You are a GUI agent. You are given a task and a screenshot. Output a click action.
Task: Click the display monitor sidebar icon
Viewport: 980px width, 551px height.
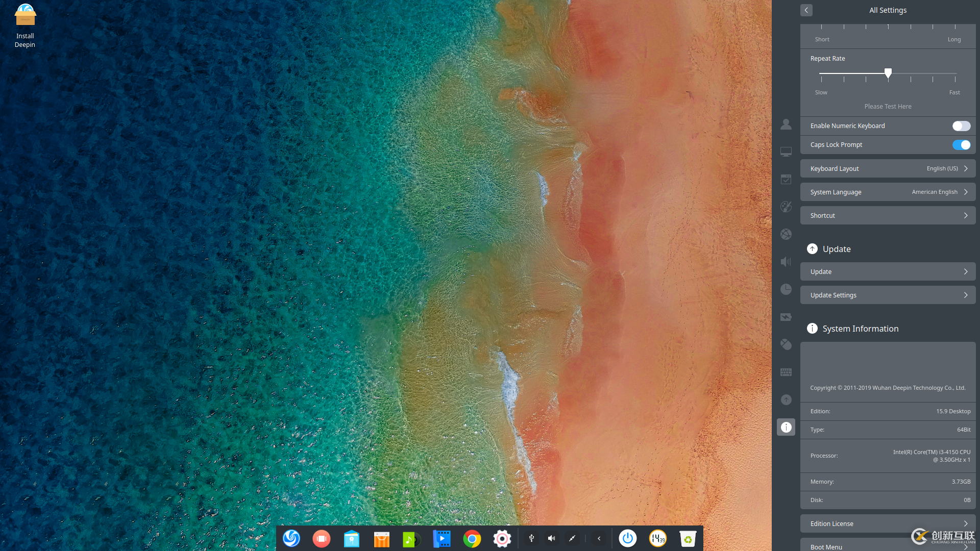pyautogui.click(x=786, y=152)
